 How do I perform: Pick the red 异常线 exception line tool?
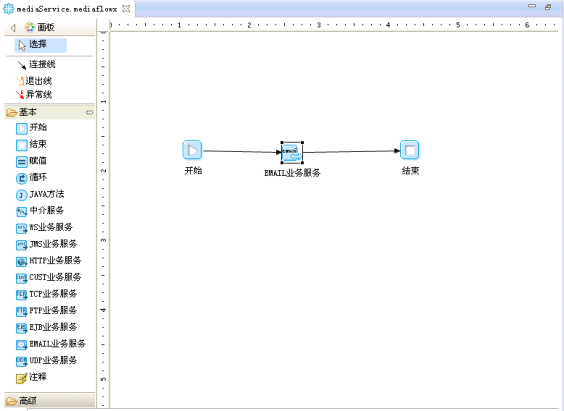[x=34, y=95]
